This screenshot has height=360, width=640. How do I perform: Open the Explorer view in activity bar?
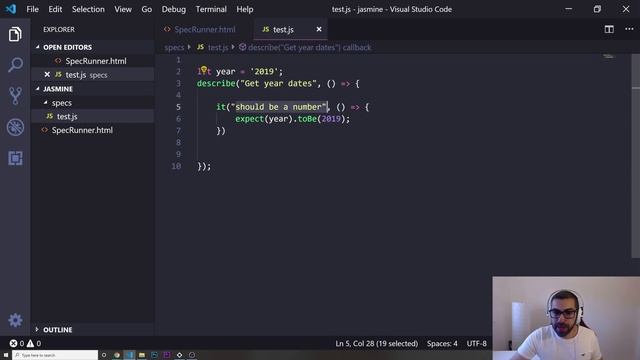coord(15,34)
